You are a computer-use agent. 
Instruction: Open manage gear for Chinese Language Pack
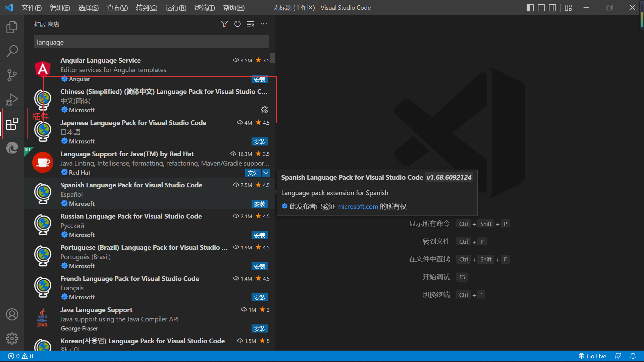[265, 110]
